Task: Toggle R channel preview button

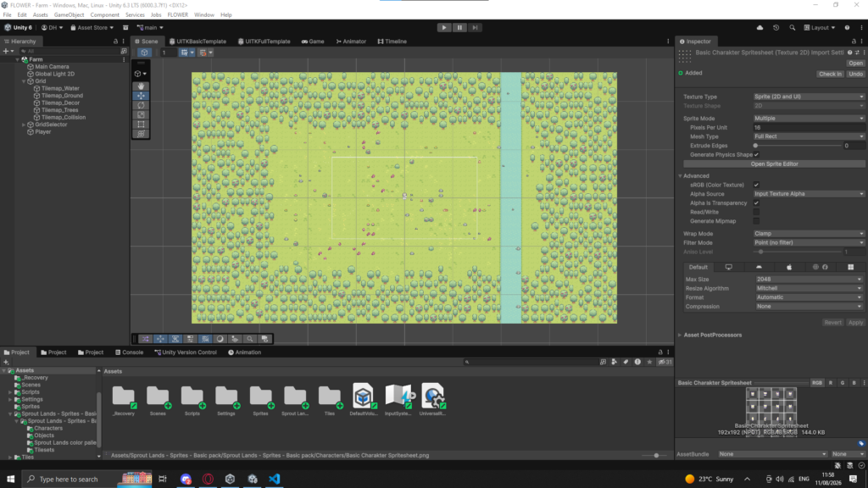Action: coord(831,383)
